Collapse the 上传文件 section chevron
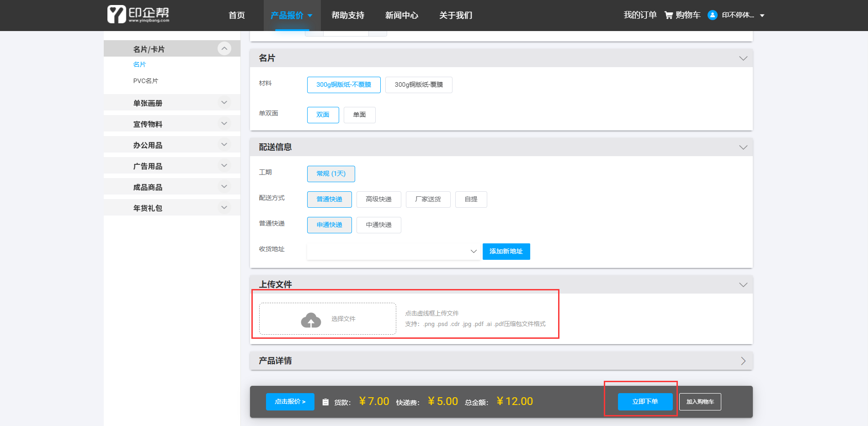This screenshot has width=868, height=426. point(743,284)
